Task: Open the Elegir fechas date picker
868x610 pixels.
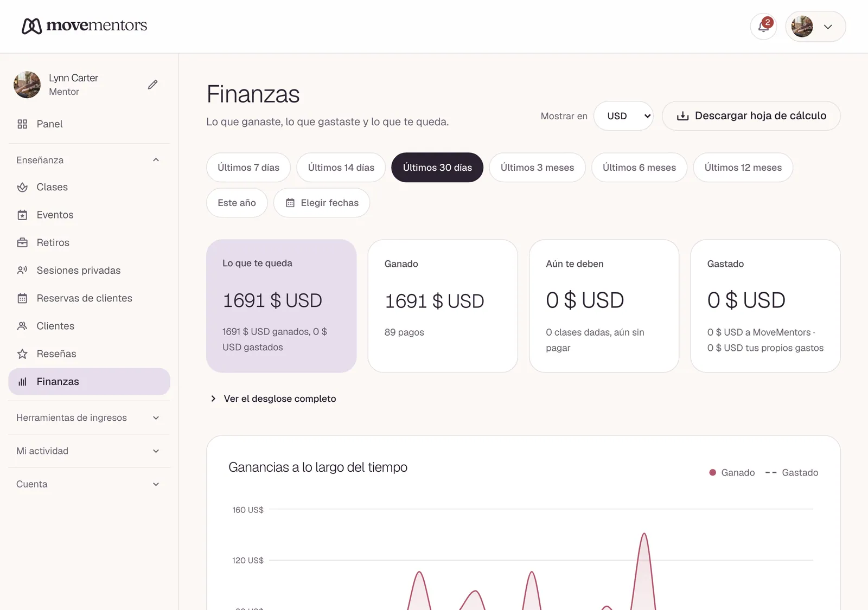Action: point(322,203)
